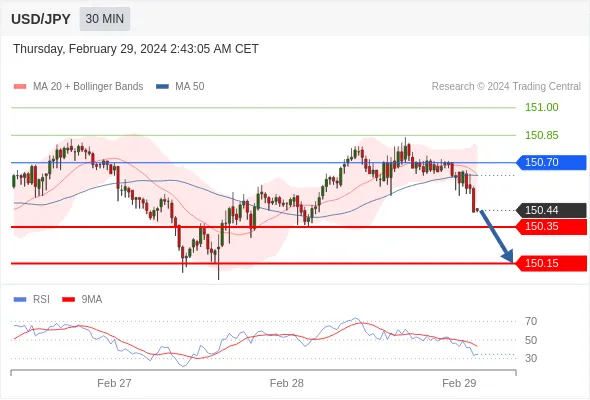590x400 pixels.
Task: Select the red 150.15 target price tag
Action: coord(551,263)
